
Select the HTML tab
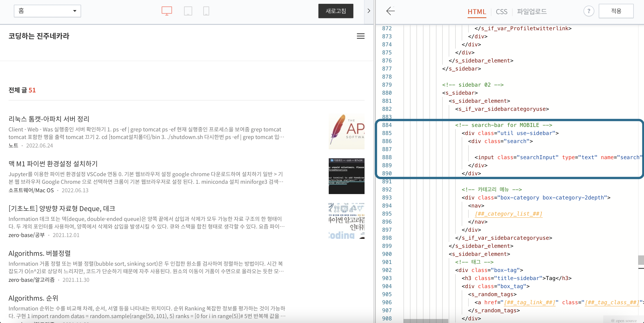click(477, 12)
